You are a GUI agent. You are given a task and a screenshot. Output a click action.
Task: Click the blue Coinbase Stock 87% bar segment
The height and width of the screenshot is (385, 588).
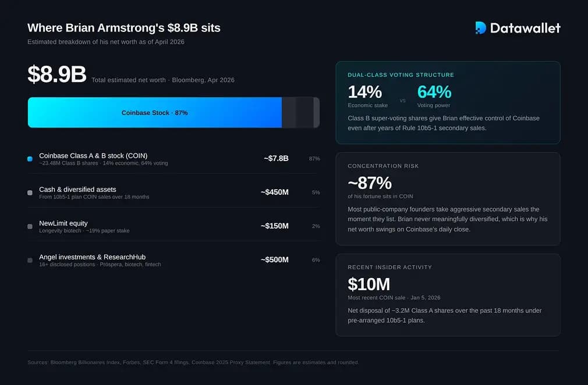click(155, 112)
